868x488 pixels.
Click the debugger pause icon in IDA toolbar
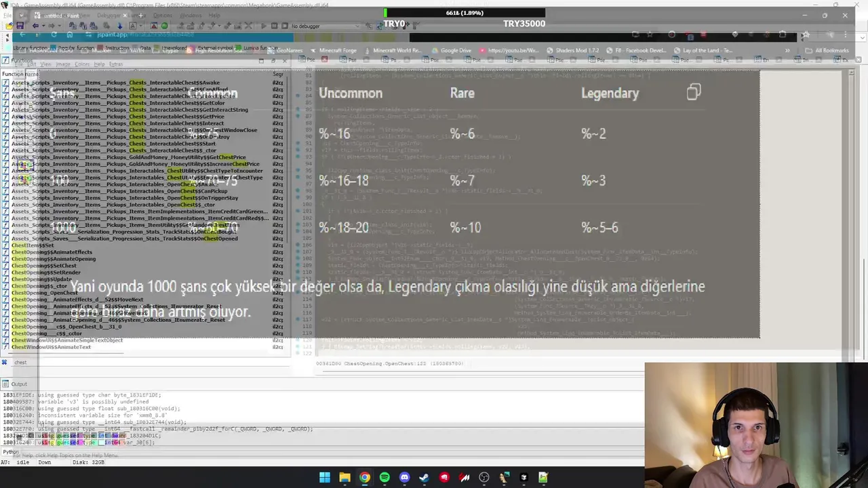click(x=274, y=26)
